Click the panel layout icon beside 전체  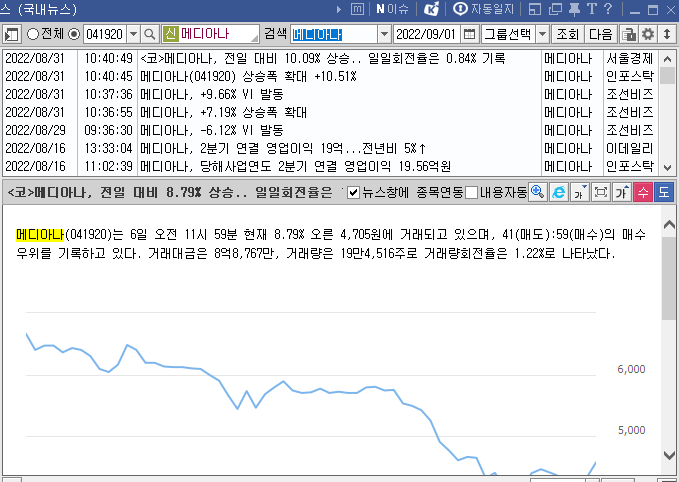[x=12, y=34]
